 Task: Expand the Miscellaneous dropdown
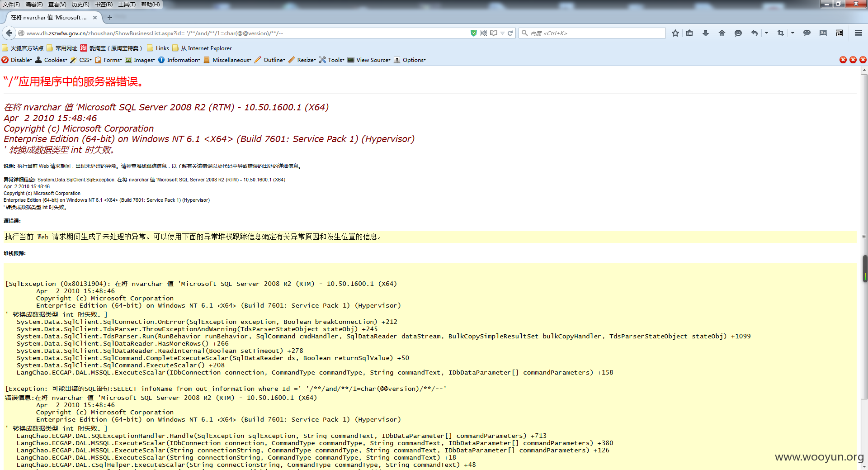(x=227, y=60)
